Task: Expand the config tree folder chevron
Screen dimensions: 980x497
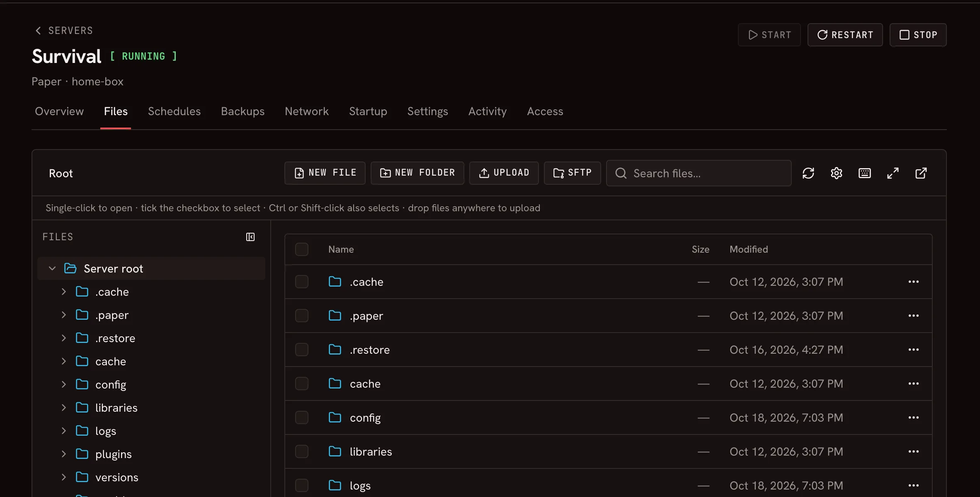Action: click(x=64, y=384)
